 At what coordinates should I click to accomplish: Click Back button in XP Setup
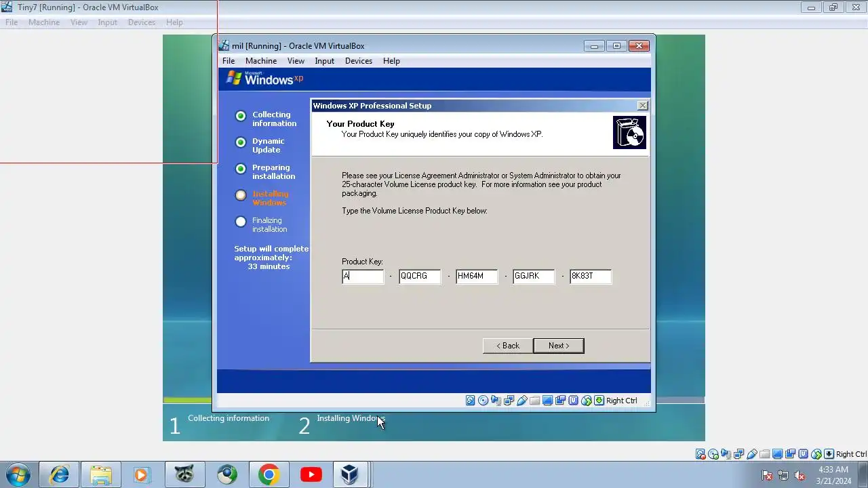(x=508, y=346)
